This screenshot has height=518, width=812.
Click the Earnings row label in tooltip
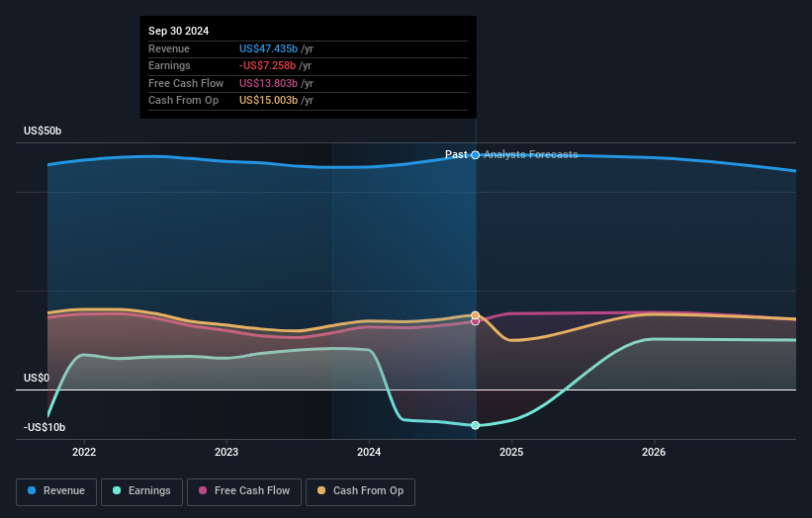169,65
